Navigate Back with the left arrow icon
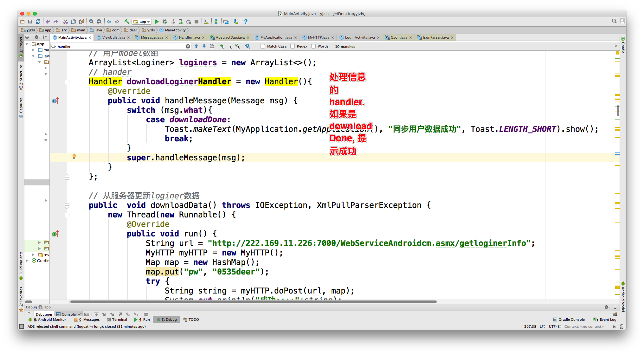This screenshot has height=355, width=644. tap(109, 22)
